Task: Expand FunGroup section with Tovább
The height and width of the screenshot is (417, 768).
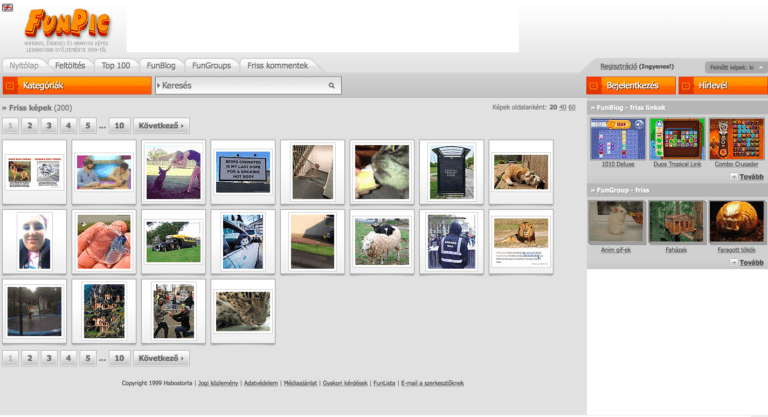Action: click(x=747, y=263)
